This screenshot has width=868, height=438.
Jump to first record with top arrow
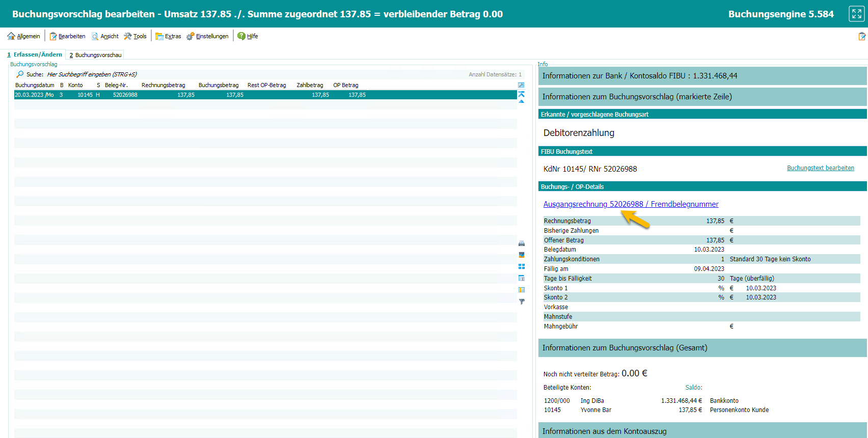pos(521,94)
